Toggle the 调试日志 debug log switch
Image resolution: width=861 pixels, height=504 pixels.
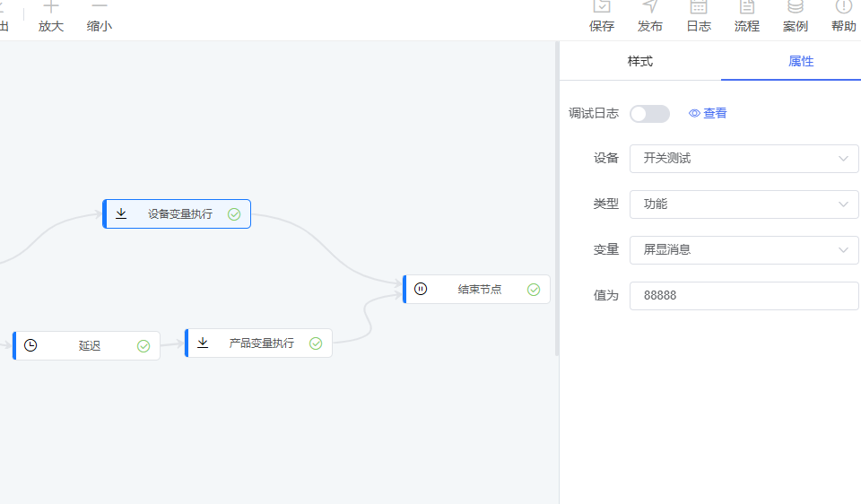coord(649,114)
